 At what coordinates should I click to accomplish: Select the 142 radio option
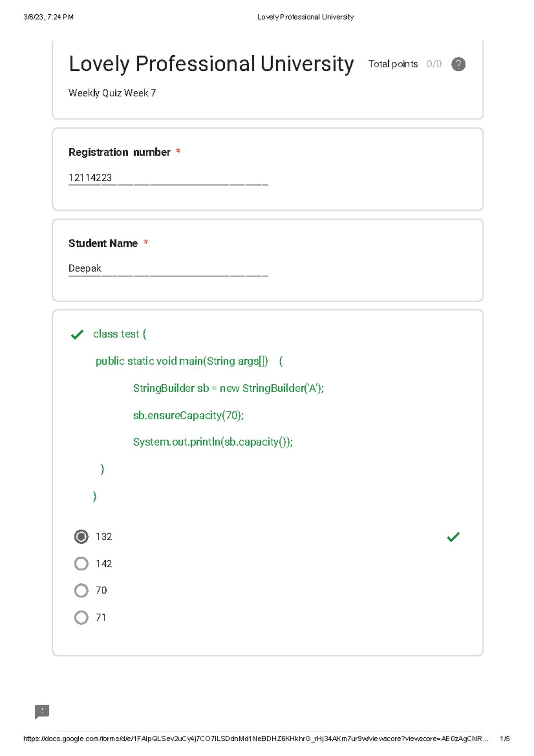click(x=81, y=564)
